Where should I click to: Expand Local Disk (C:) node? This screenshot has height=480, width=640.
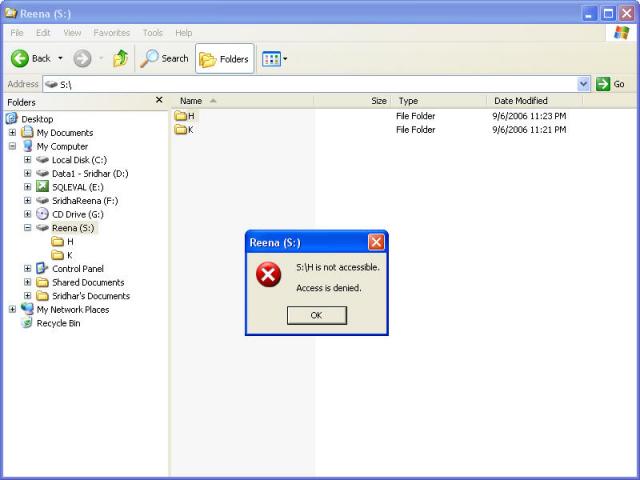point(27,160)
